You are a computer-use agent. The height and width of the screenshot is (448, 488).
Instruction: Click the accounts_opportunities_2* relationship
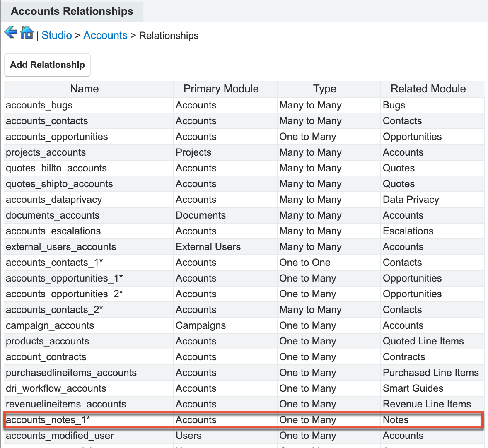tap(64, 294)
